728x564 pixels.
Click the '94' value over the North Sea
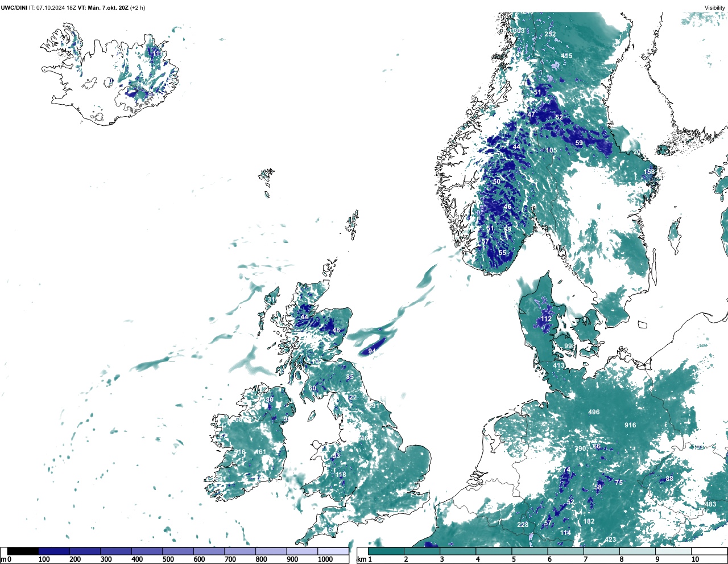pyautogui.click(x=372, y=352)
